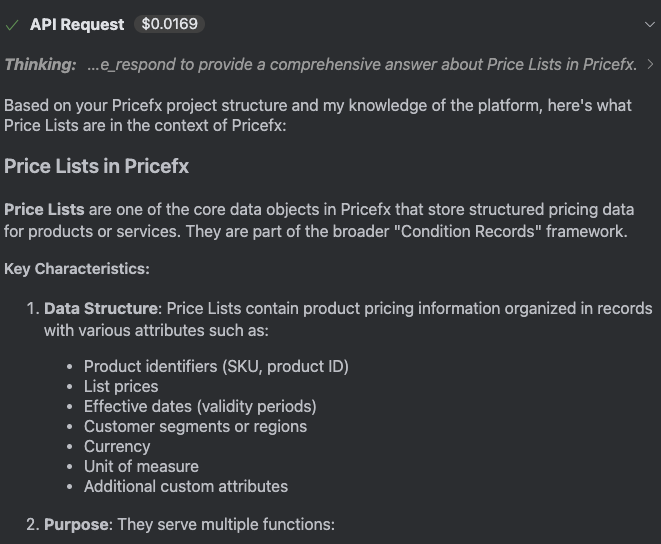Click the 'Additional custom attributes' bullet
Screen dimensions: 661x544
(186, 486)
